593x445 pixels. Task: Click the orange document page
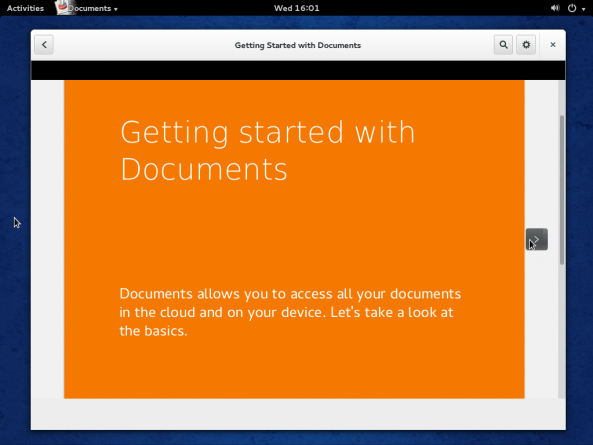294,239
